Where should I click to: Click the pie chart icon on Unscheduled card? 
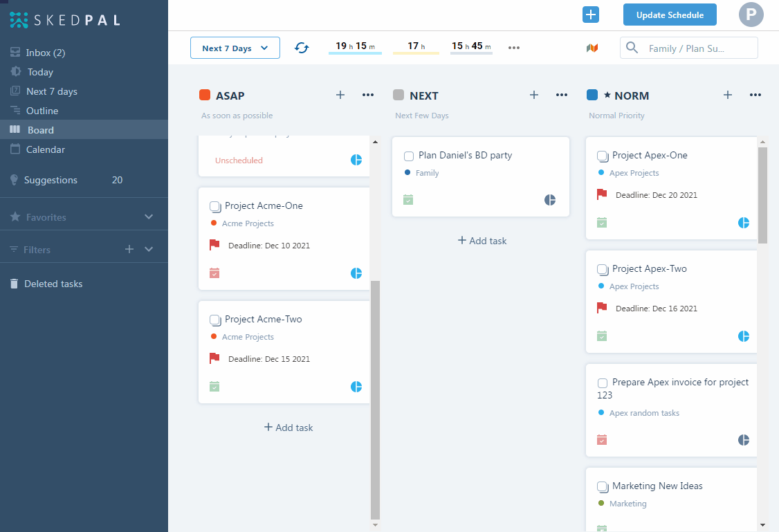point(356,160)
